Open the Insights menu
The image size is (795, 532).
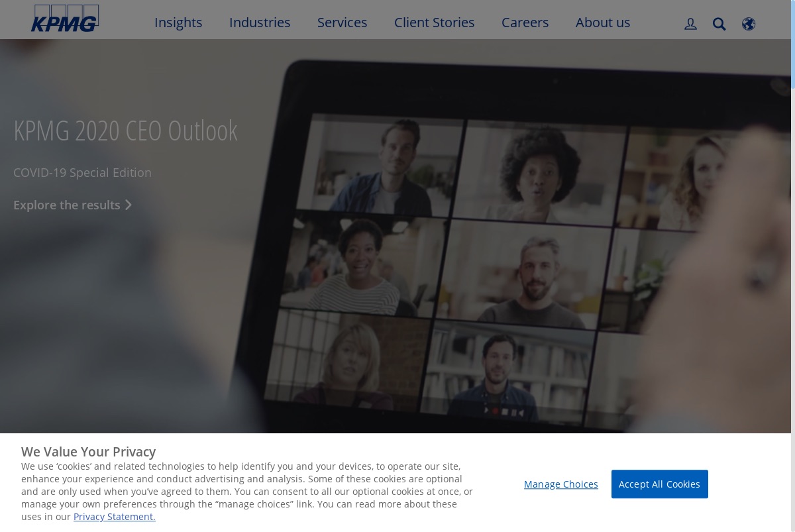click(x=178, y=23)
